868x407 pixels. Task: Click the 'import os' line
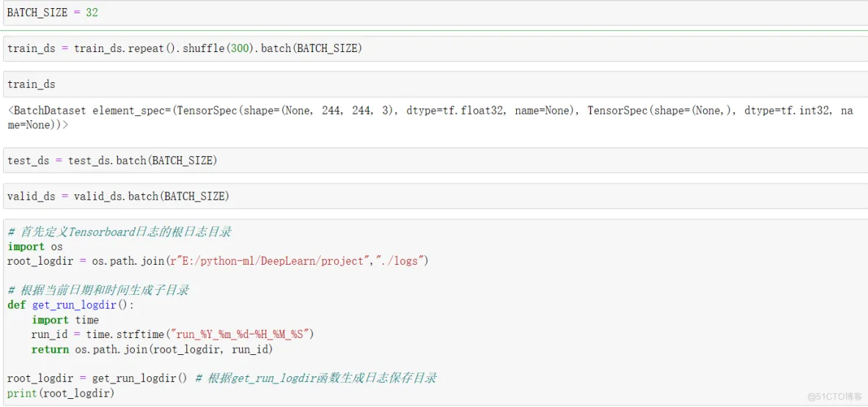(35, 246)
